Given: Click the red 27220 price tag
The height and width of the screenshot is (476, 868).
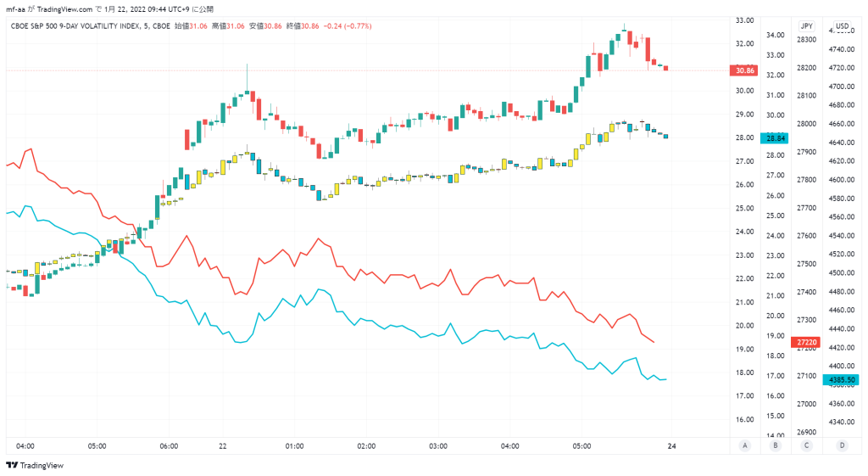Looking at the screenshot, I should click(806, 343).
